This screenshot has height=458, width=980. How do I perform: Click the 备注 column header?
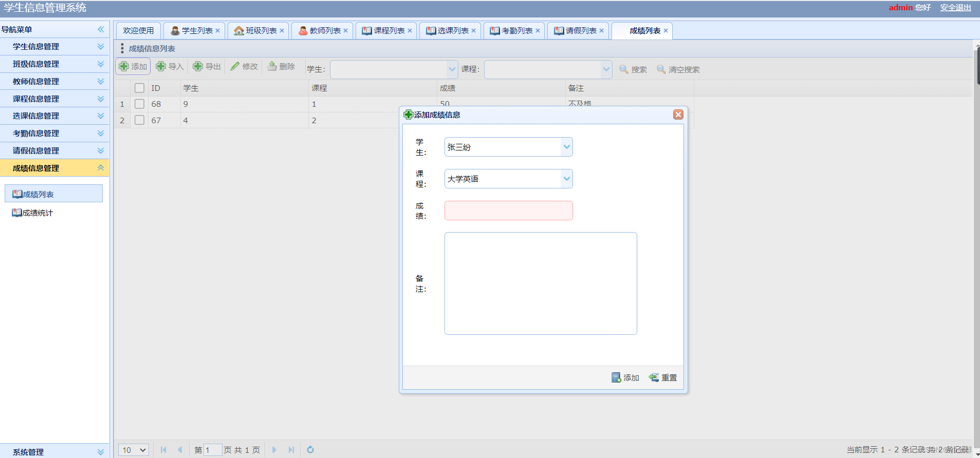630,88
